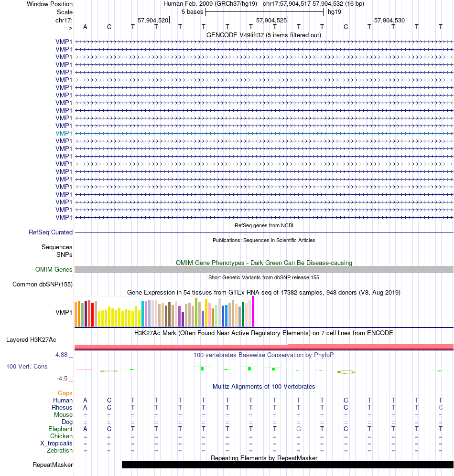This screenshot has width=454, height=476.
Task: Open Multiz Alignments of 100 Vertebrates title
Action: pyautogui.click(x=264, y=387)
